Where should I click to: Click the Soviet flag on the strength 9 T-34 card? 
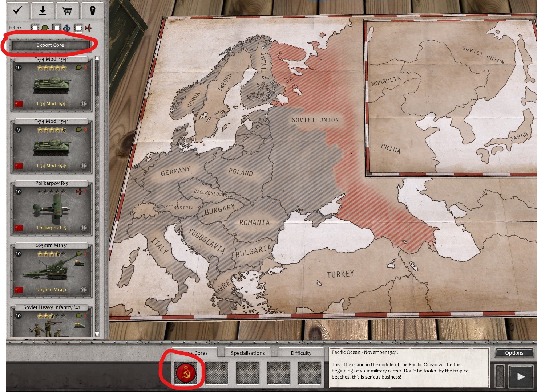tap(19, 166)
